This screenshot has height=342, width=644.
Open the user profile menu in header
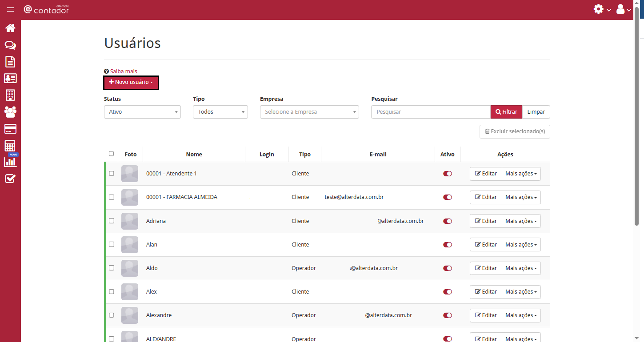coord(624,9)
